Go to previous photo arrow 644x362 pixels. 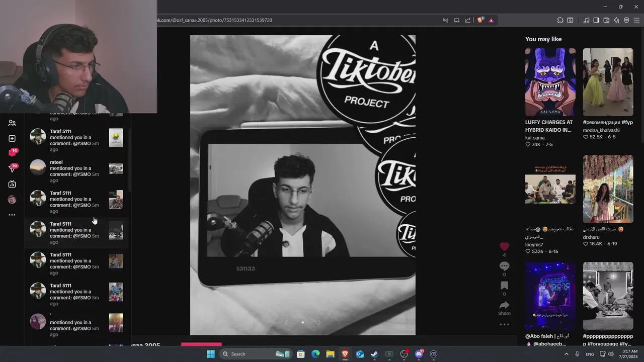tap(286, 322)
